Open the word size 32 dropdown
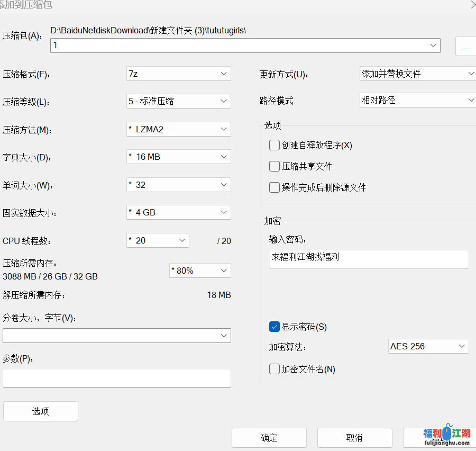476x451 pixels. (178, 185)
